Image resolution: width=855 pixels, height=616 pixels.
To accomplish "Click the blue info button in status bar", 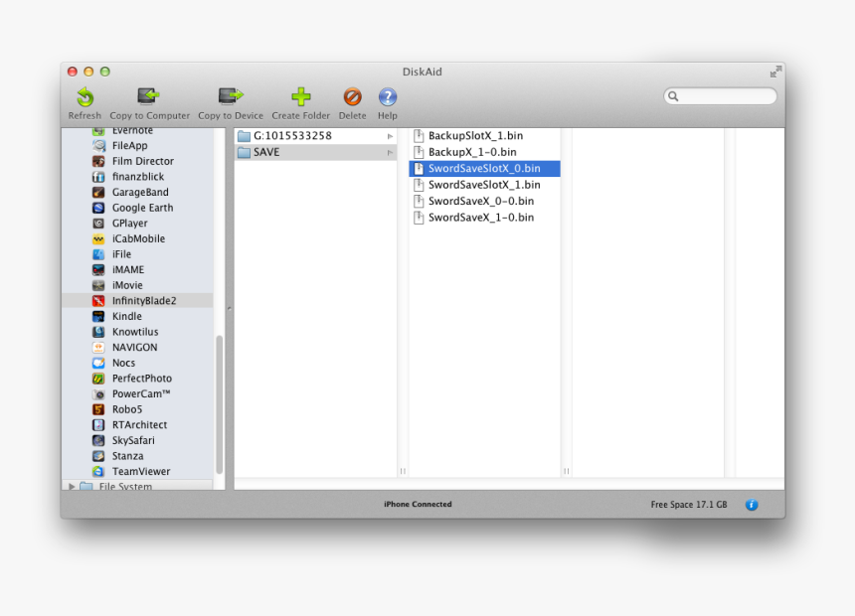I will [x=752, y=505].
